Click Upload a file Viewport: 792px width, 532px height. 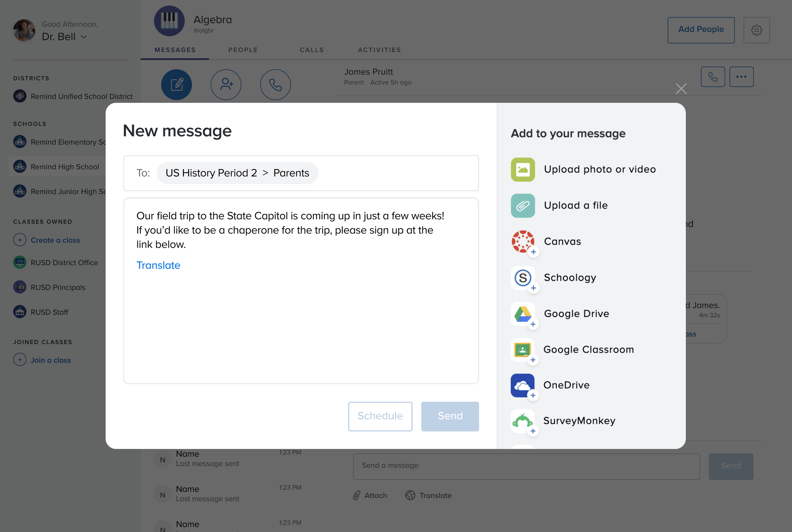(522, 205)
